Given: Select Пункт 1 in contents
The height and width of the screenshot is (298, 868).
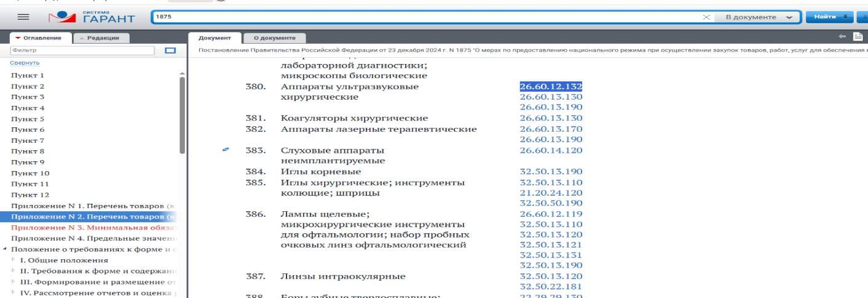Looking at the screenshot, I should click(x=28, y=75).
